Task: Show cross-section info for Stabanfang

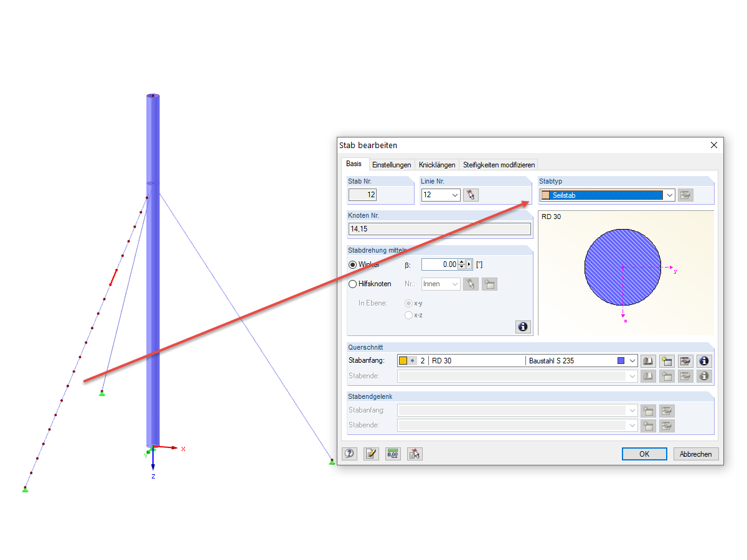Action: pyautogui.click(x=704, y=361)
